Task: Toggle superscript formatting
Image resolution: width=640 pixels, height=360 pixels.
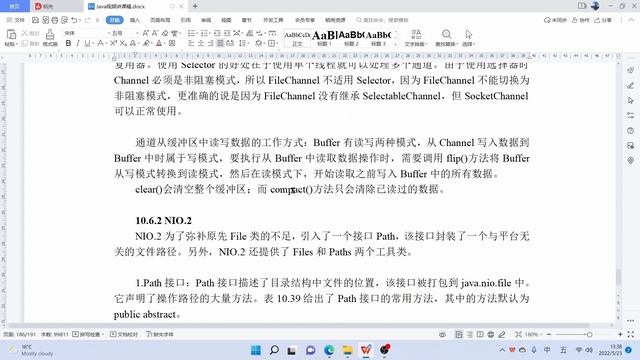Action: coord(113,43)
